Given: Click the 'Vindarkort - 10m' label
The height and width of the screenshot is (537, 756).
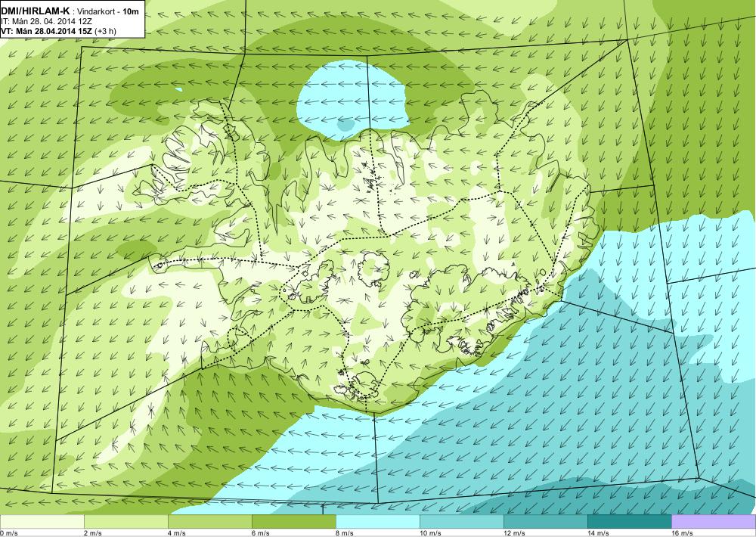Looking at the screenshot, I should 108,11.
